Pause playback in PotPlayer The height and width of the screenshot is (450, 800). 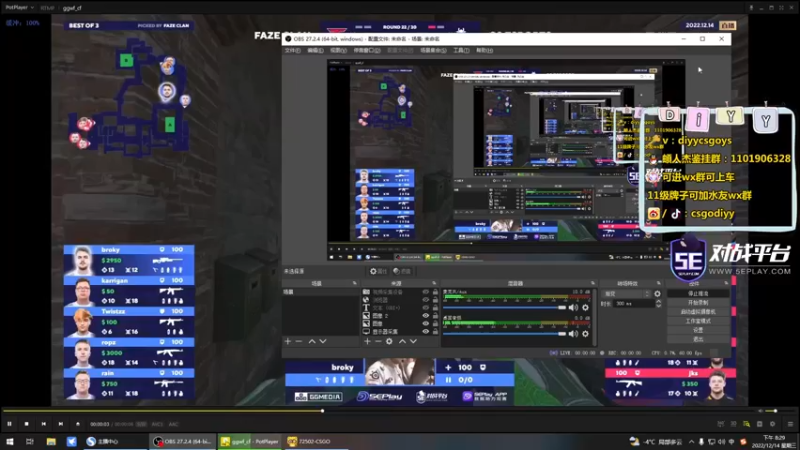tap(9, 424)
